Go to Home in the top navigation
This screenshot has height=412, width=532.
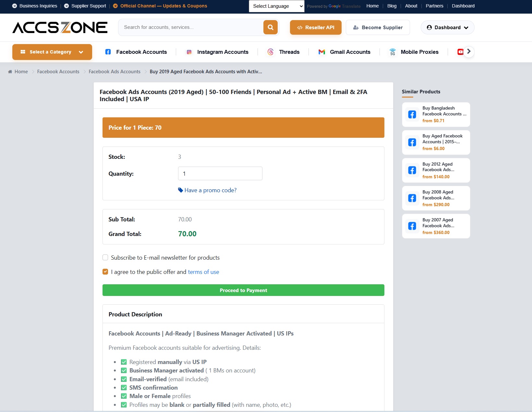click(372, 6)
